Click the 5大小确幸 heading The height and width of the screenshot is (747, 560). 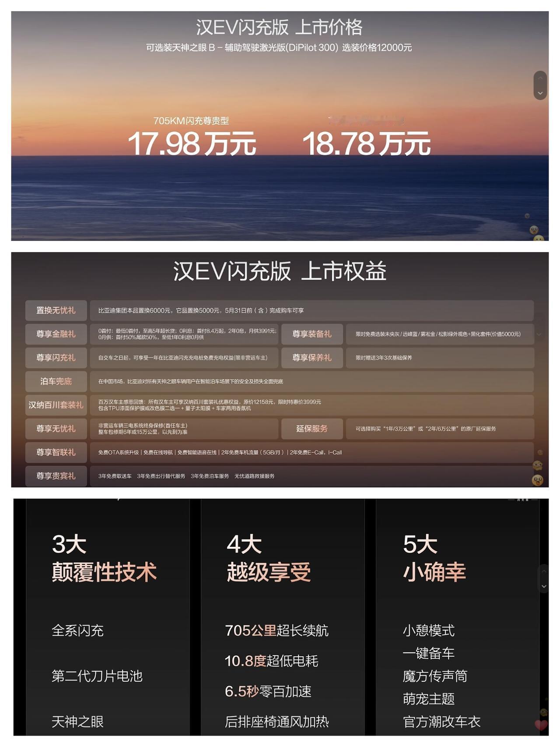click(434, 558)
